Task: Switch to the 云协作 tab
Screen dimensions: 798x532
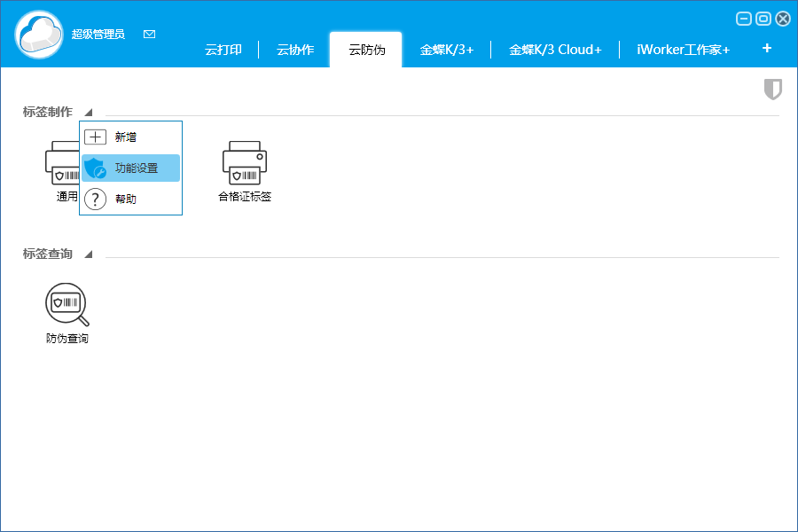Action: click(295, 50)
